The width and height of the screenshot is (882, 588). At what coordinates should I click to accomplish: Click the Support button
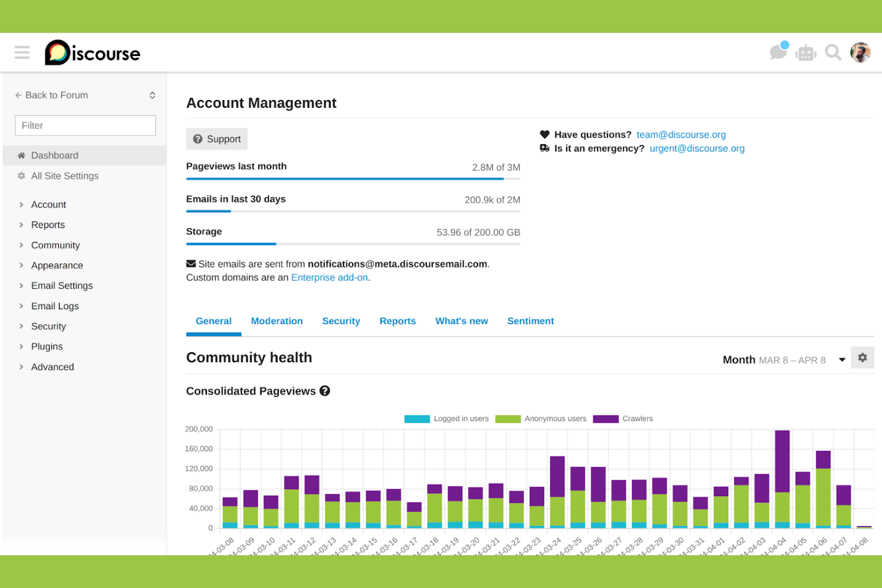[217, 139]
